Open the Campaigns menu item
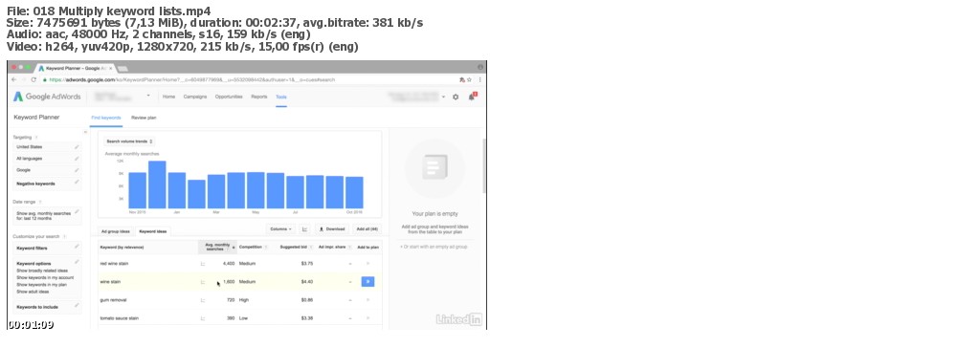Viewport: 980px width, 347px height. pyautogui.click(x=195, y=97)
